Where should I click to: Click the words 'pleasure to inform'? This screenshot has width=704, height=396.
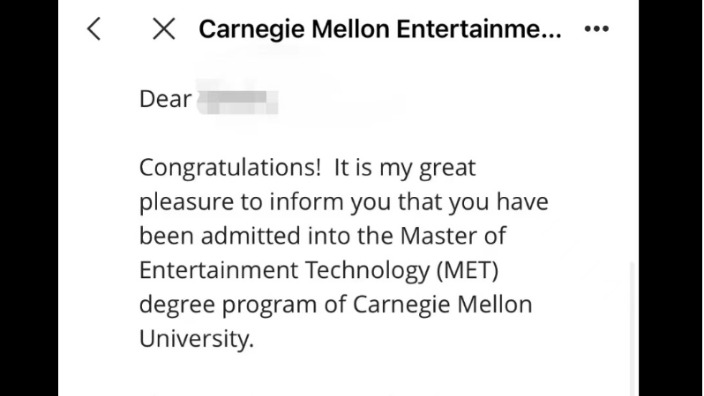241,203
